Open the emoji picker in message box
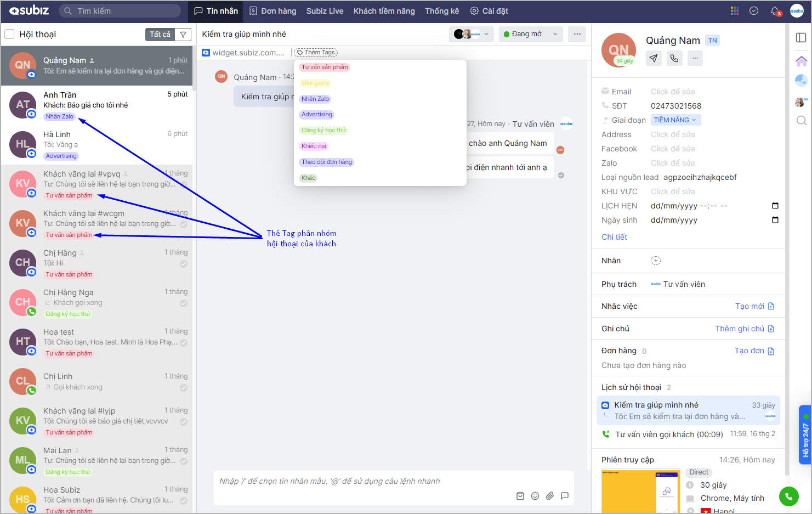The height and width of the screenshot is (514, 812). (x=535, y=496)
